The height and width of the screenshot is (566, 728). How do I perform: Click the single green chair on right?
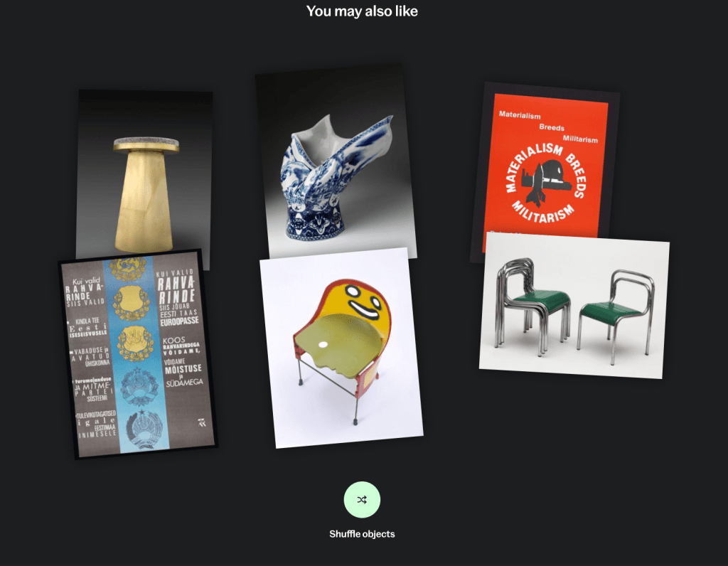(x=616, y=316)
